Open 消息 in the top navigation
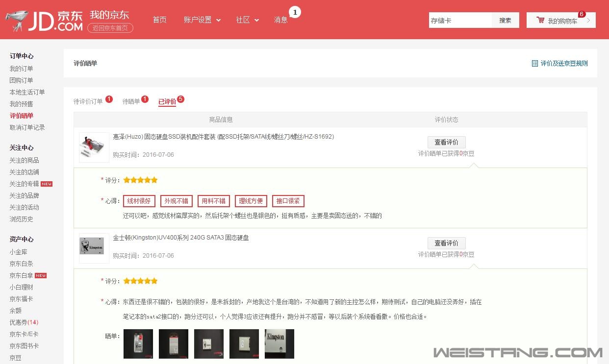Screen dimensions: 609x364 point(280,20)
